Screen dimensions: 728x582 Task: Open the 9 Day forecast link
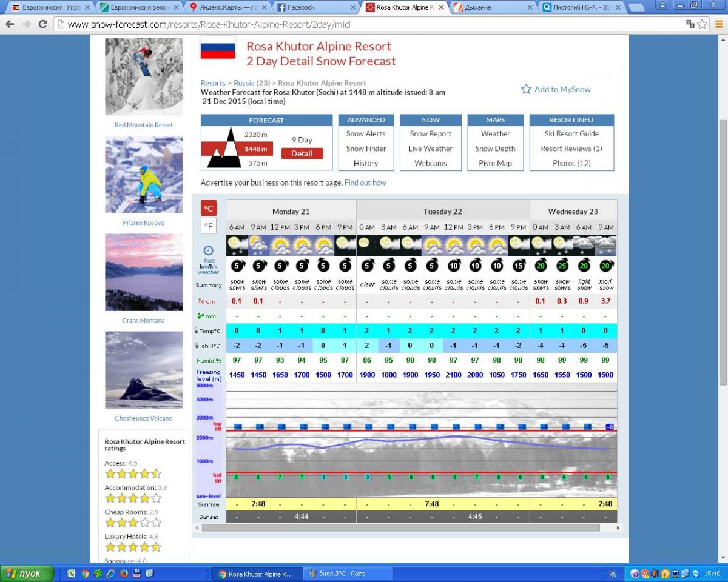pos(302,140)
